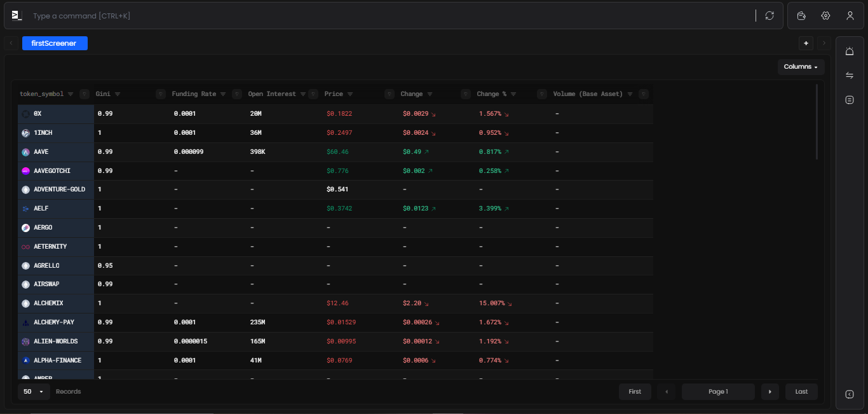
Task: Click the AERGO token logo icon
Action: [x=26, y=228]
